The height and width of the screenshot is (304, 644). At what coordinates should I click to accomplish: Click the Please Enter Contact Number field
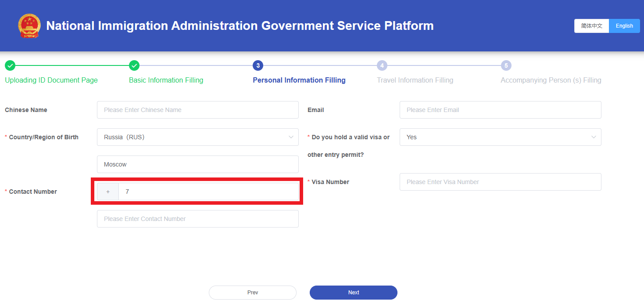(197, 219)
